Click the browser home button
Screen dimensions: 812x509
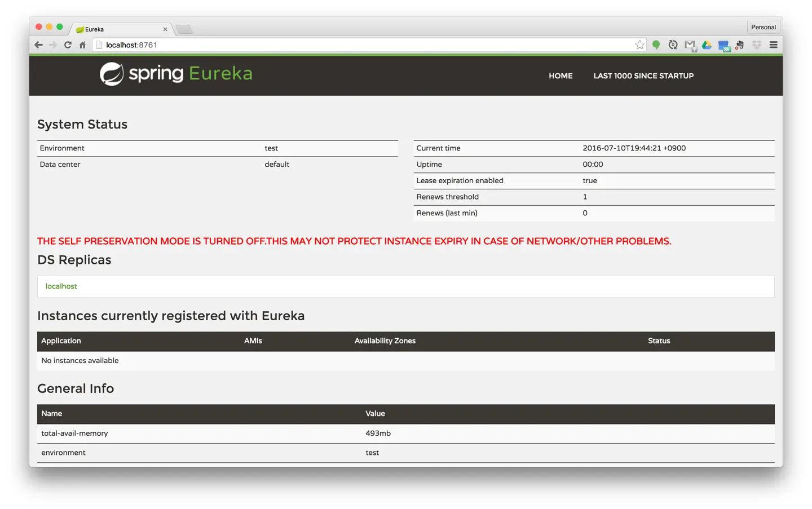(x=82, y=45)
